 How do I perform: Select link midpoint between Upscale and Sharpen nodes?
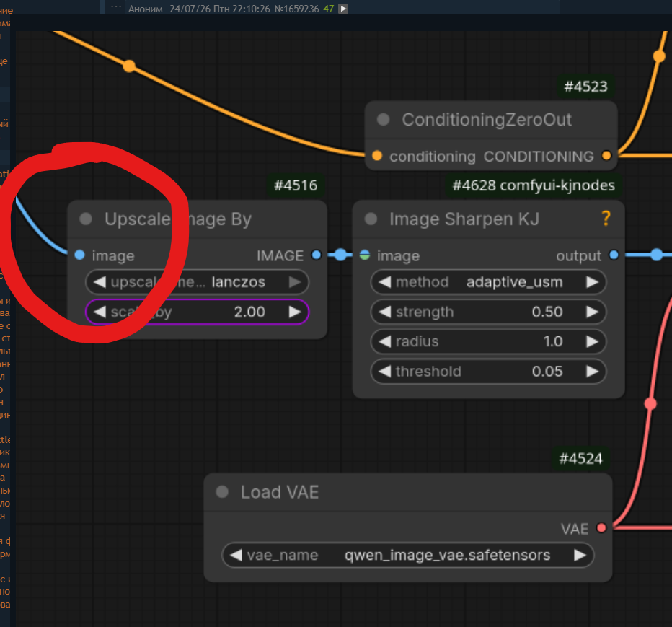[340, 255]
